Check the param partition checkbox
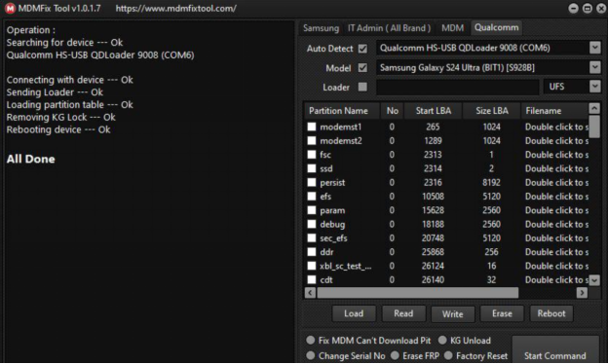 coord(312,210)
